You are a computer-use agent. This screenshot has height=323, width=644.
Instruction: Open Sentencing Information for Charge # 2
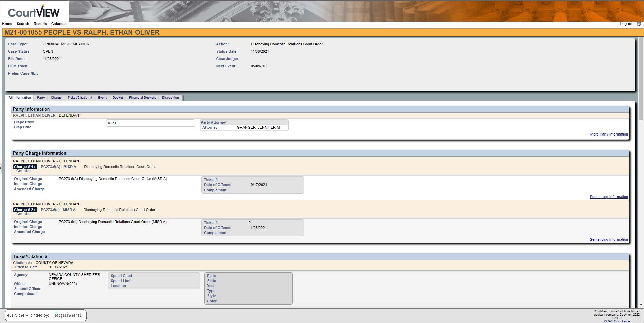point(609,239)
